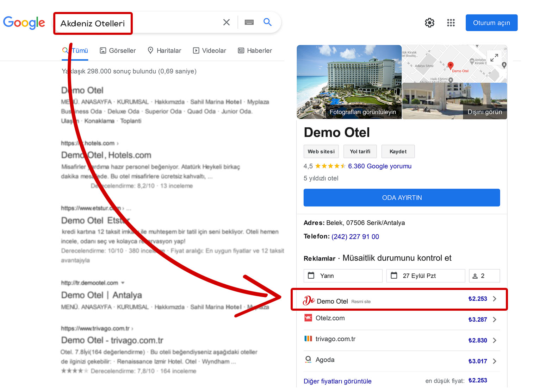Open Google settings gear

click(429, 23)
